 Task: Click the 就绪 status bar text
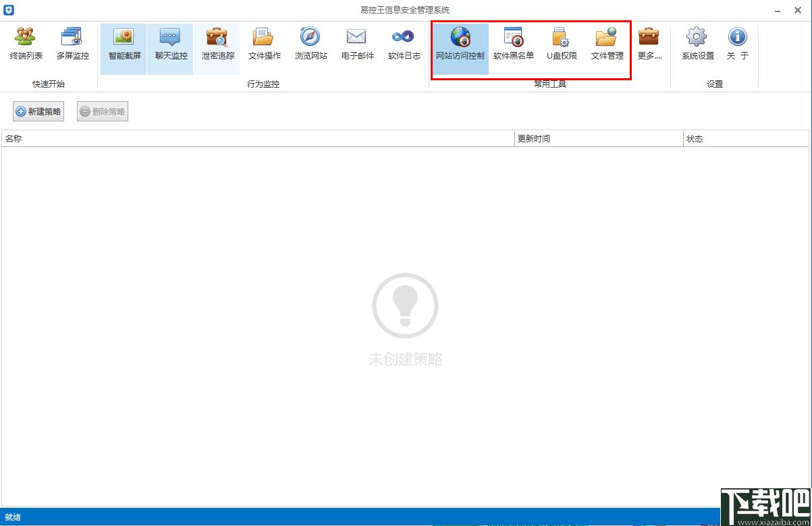point(13,517)
